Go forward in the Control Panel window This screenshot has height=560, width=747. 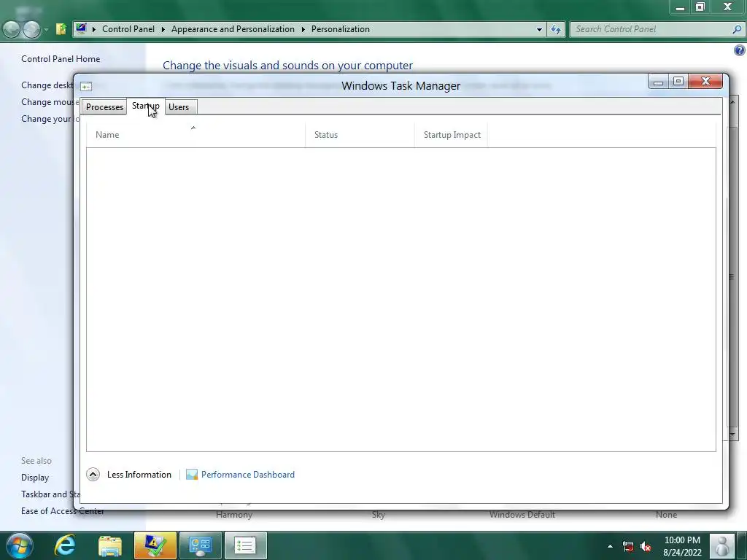(31, 29)
